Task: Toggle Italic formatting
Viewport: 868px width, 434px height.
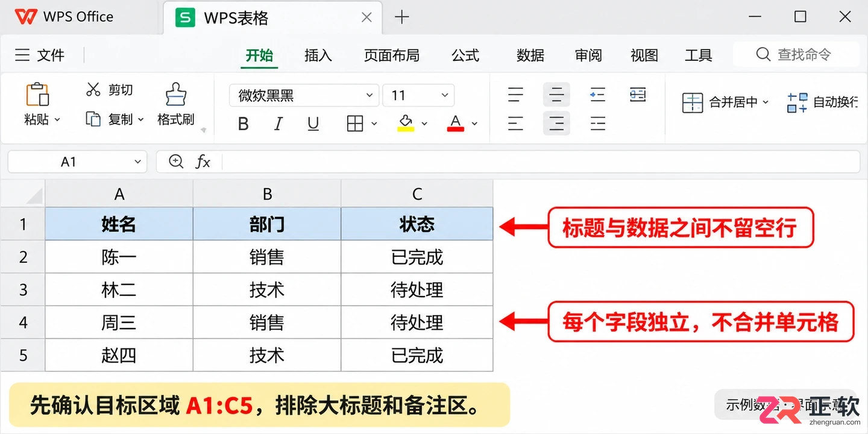Action: [278, 124]
